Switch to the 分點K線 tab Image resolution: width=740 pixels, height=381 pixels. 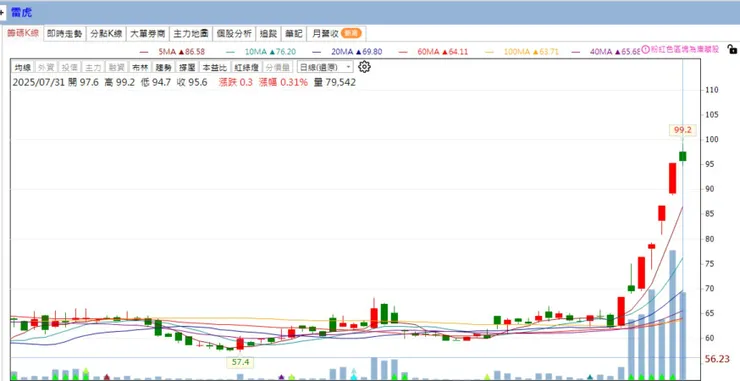(106, 34)
